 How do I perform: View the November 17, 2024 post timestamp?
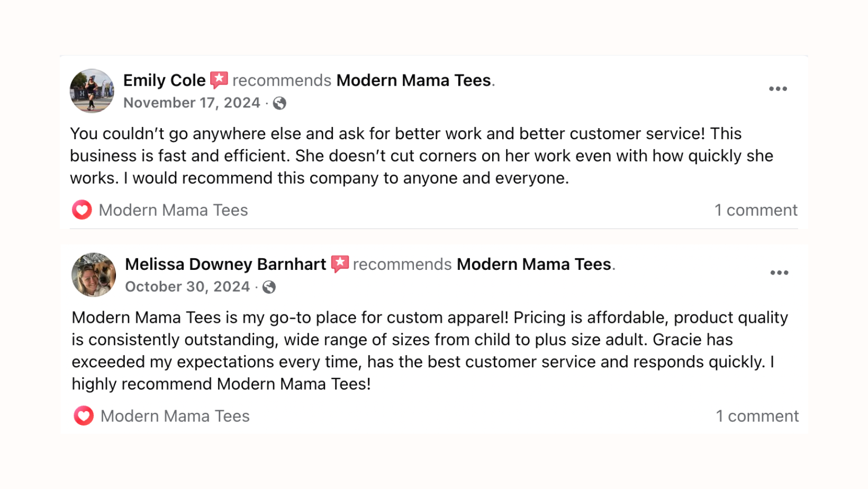point(192,103)
